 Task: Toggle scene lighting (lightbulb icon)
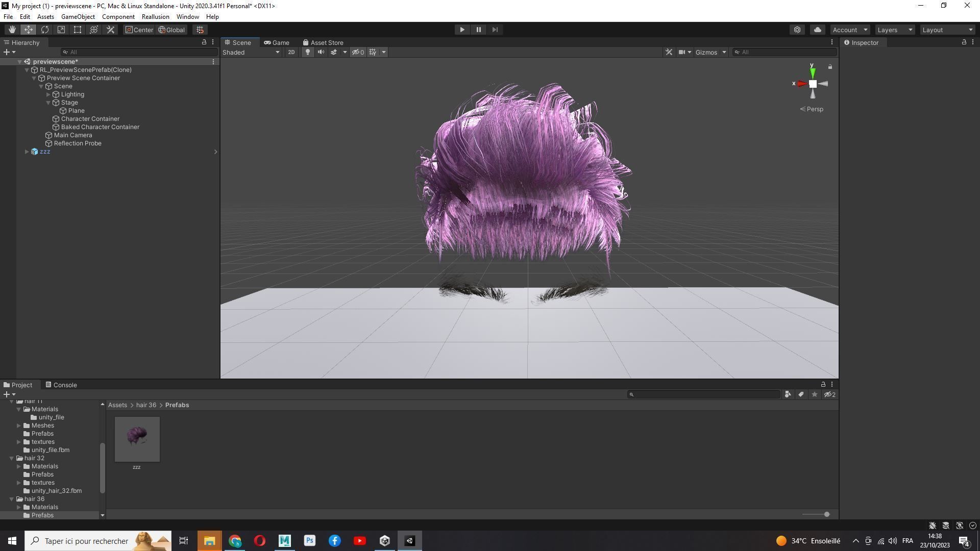click(x=307, y=52)
